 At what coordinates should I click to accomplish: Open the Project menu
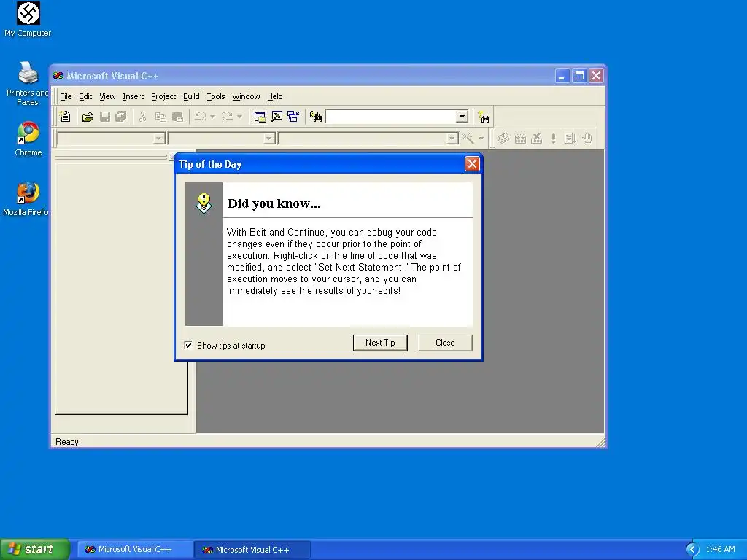tap(163, 96)
